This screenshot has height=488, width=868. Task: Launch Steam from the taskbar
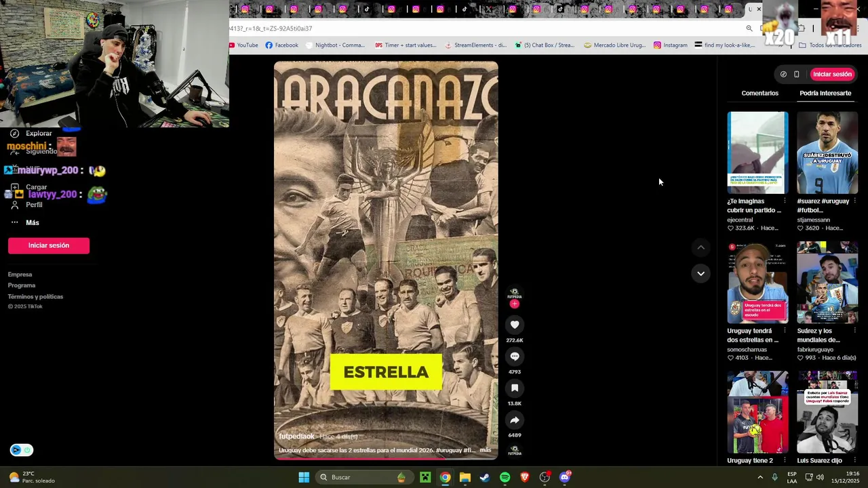click(x=485, y=477)
